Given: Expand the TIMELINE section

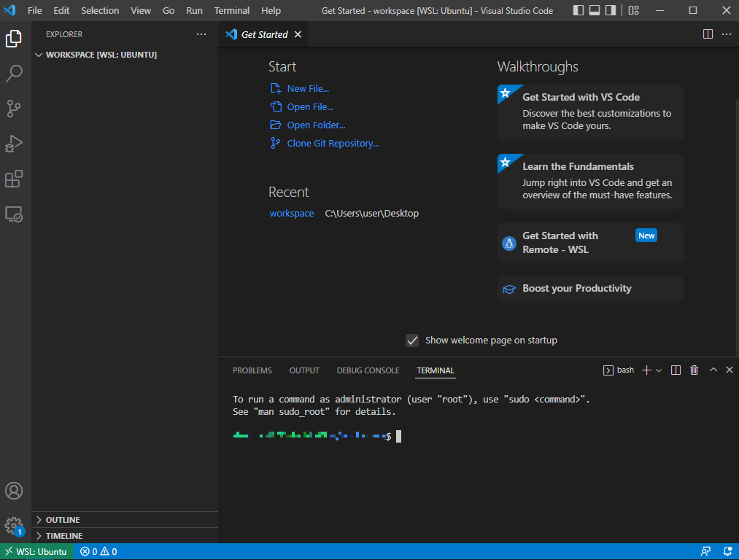Looking at the screenshot, I should pos(125,535).
